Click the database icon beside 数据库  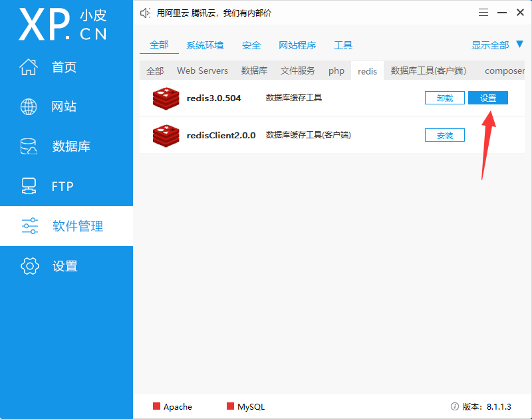(x=29, y=146)
